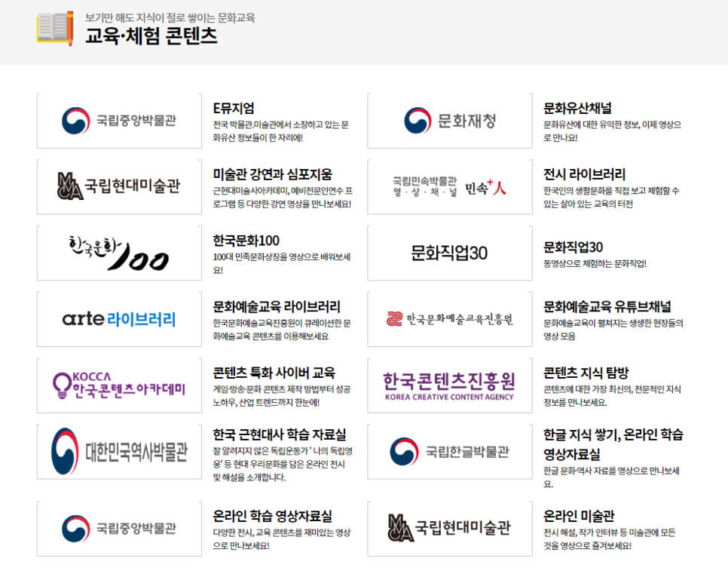728x580 pixels.
Task: Open the 미술관 강연과 심포지움 link
Action: [x=273, y=174]
